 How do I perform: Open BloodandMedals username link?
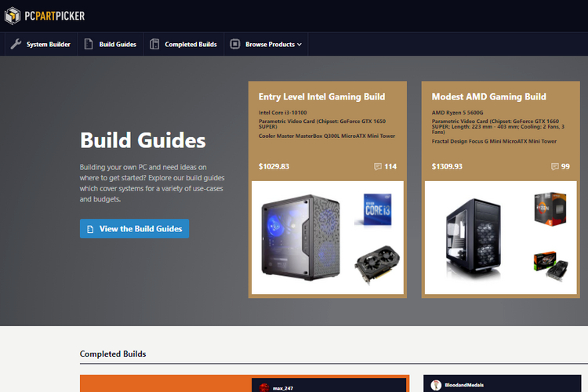click(464, 385)
